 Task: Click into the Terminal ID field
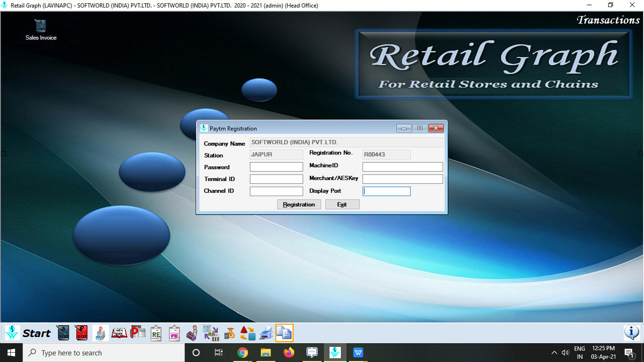(276, 179)
